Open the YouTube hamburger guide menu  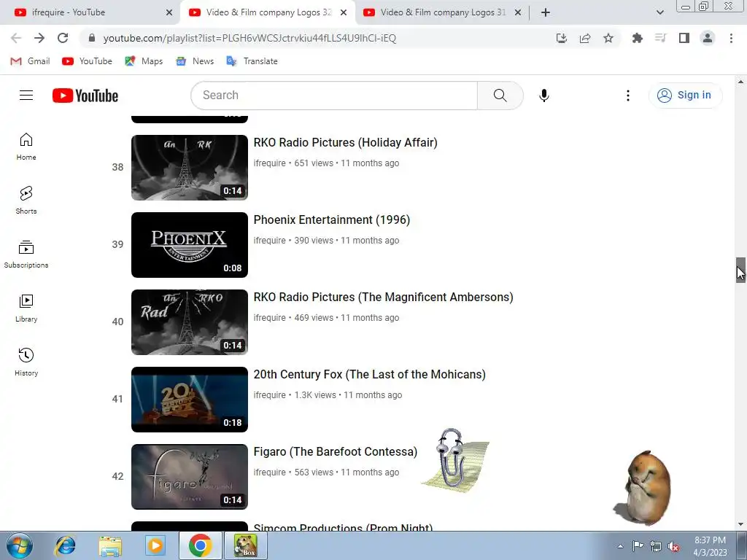click(x=26, y=96)
